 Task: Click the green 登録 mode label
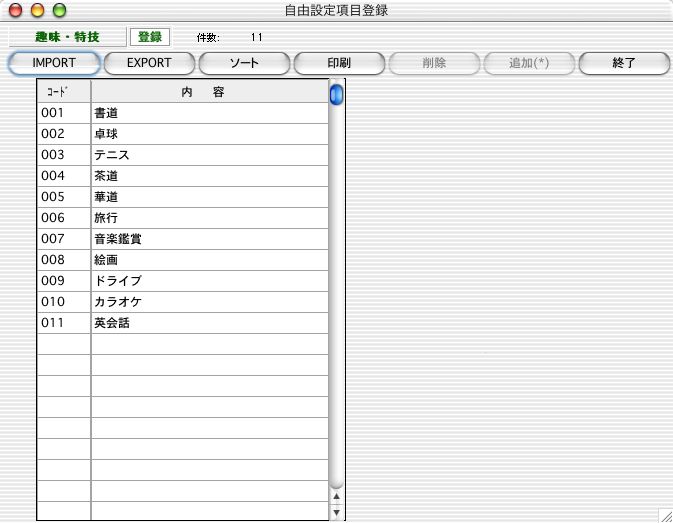point(150,37)
